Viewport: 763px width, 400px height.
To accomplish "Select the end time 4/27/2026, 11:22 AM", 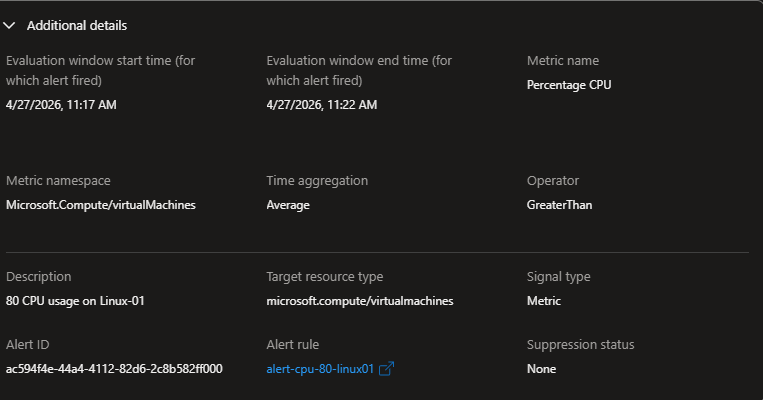I will point(322,105).
